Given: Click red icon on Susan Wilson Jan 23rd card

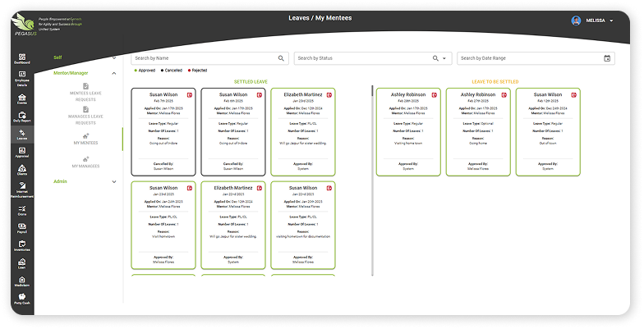Looking at the screenshot, I should 190,188.
